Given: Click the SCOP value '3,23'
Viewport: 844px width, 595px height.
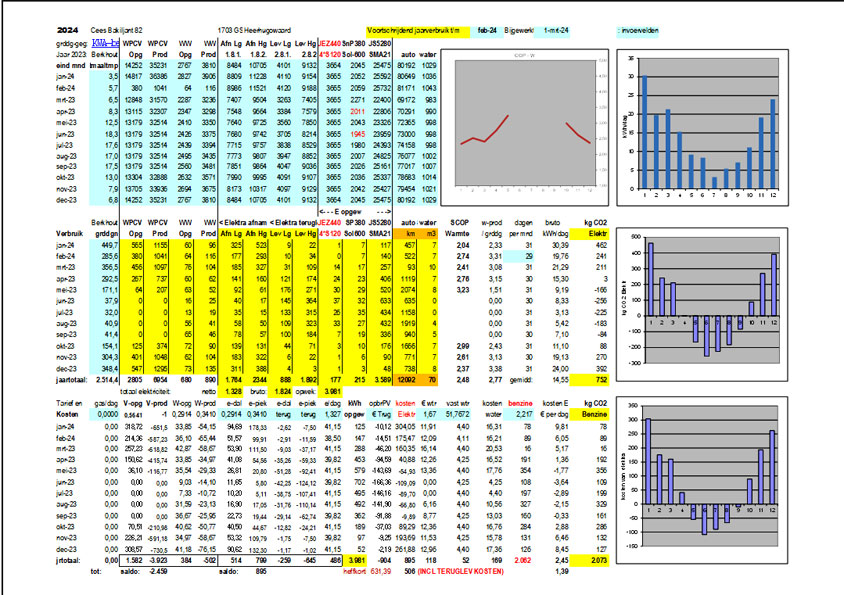Looking at the screenshot, I should [x=462, y=290].
